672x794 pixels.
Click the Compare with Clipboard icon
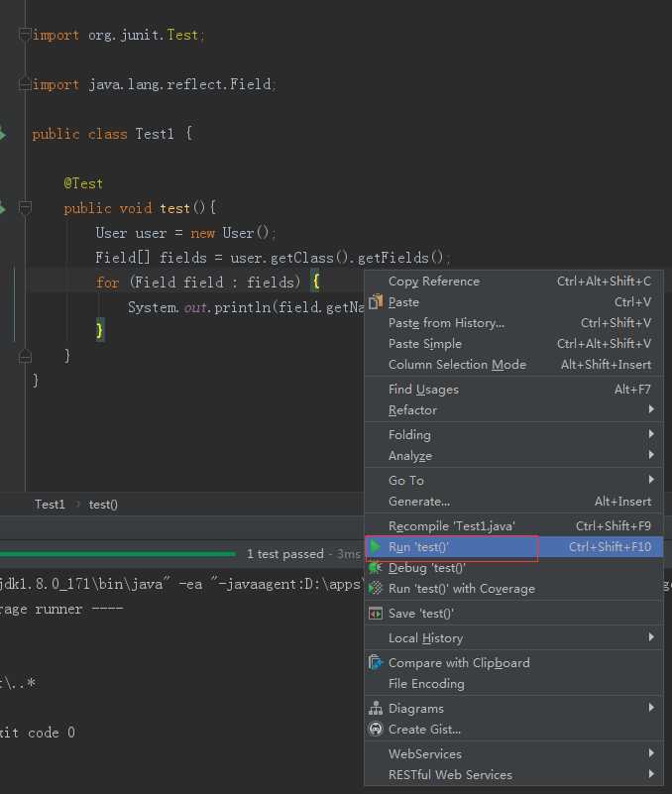coord(376,662)
